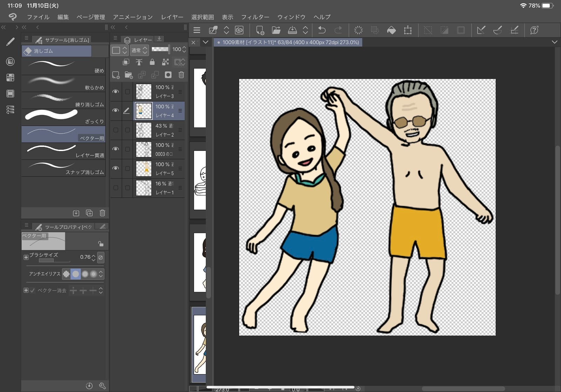
Task: Hide レイヤー3 with its eye icon
Action: coord(115,92)
